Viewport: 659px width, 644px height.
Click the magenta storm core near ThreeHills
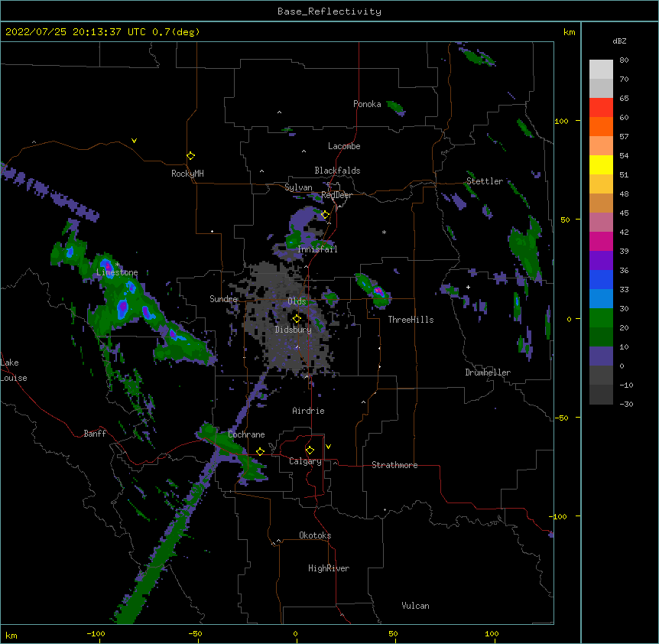click(x=378, y=291)
